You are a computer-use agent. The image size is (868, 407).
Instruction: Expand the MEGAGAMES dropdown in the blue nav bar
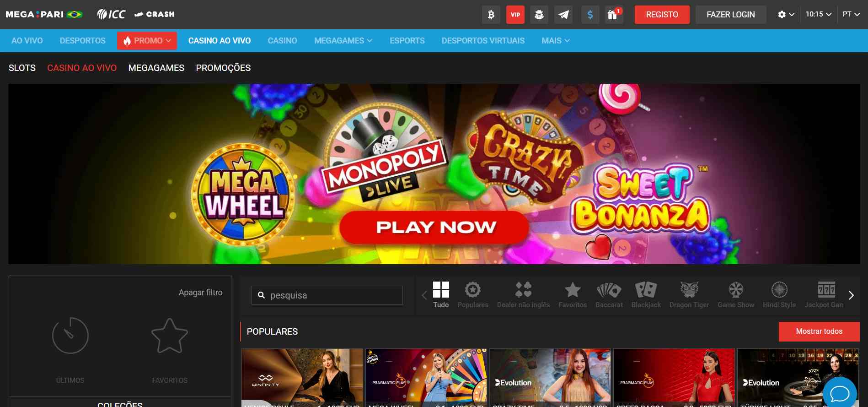(343, 41)
